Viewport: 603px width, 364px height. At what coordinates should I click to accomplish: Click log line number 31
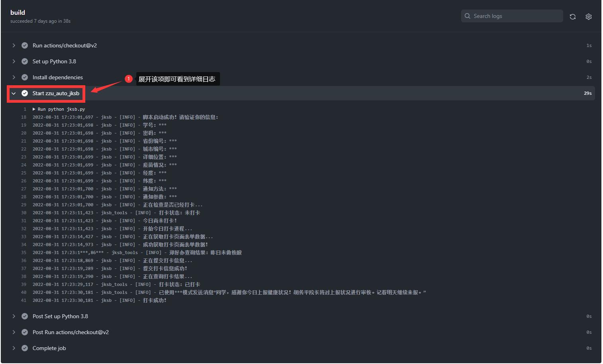(x=24, y=221)
